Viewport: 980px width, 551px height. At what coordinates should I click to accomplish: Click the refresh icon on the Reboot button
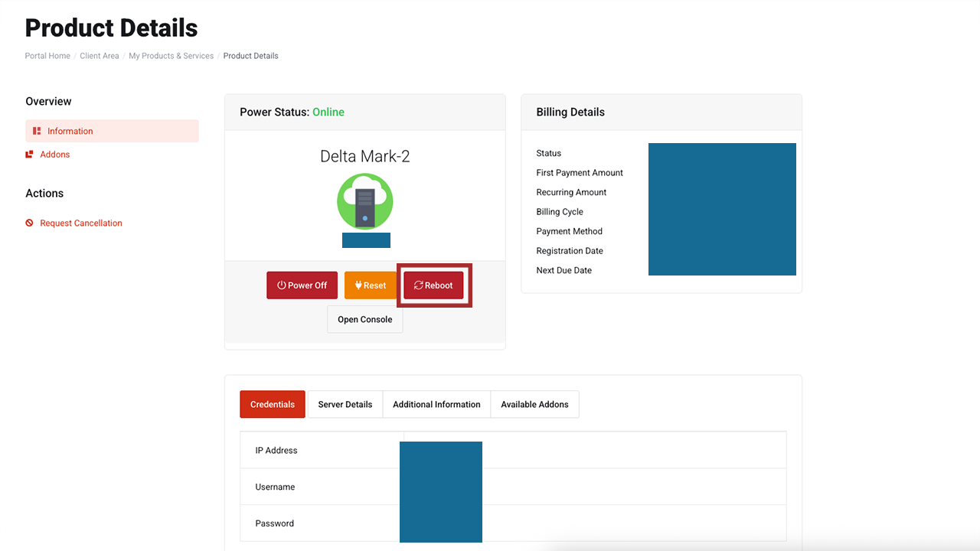click(418, 285)
